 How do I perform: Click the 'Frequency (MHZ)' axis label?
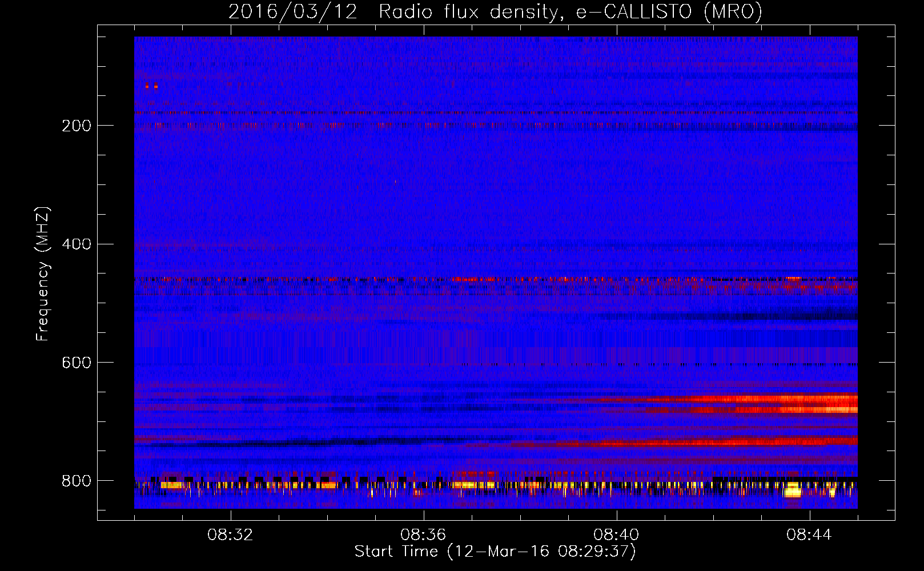43,274
